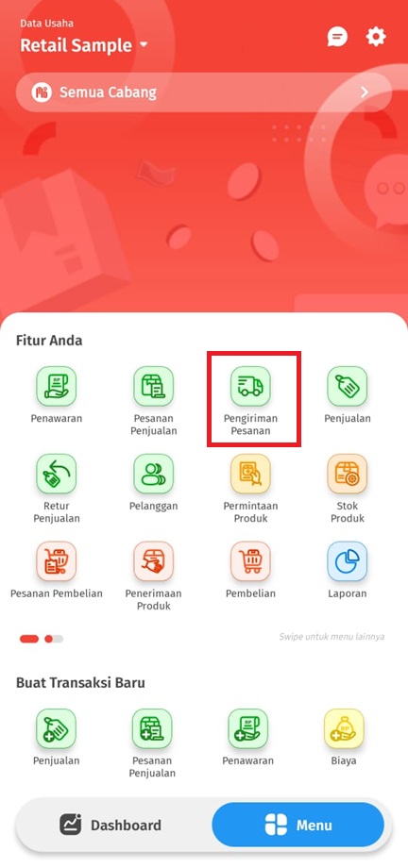Viewport: 408px width, 868px height.
Task: Open the settings gear icon
Action: click(375, 37)
